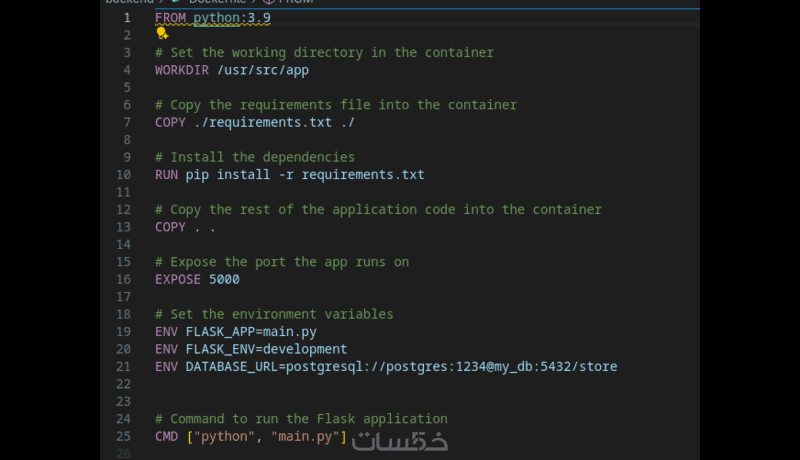Click line number 1 in the gutter
Viewport: 800px width, 460px height.
(x=126, y=18)
